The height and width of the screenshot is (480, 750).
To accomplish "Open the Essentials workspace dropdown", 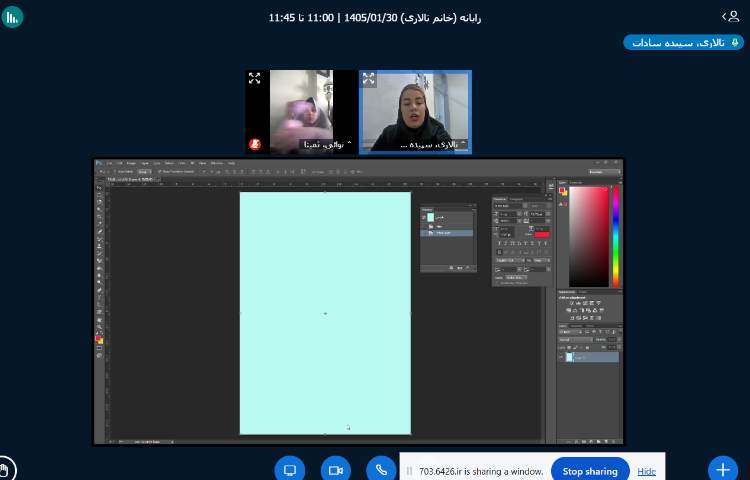I will click(x=604, y=172).
